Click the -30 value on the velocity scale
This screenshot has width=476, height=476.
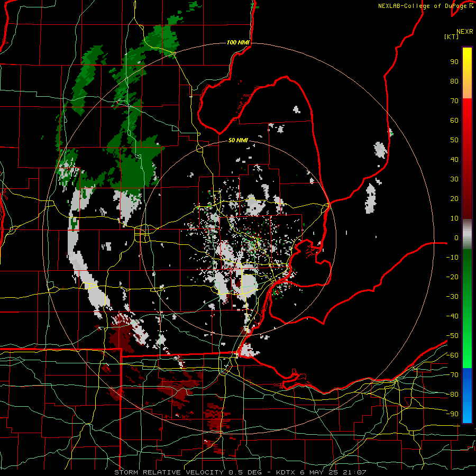click(x=452, y=297)
